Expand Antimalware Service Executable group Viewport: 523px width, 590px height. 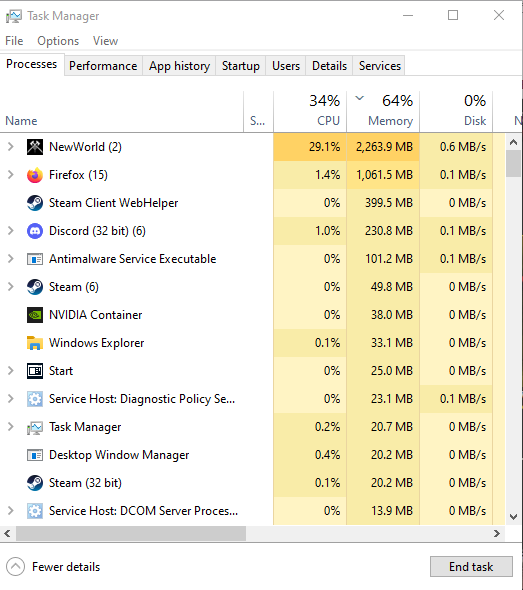point(11,259)
